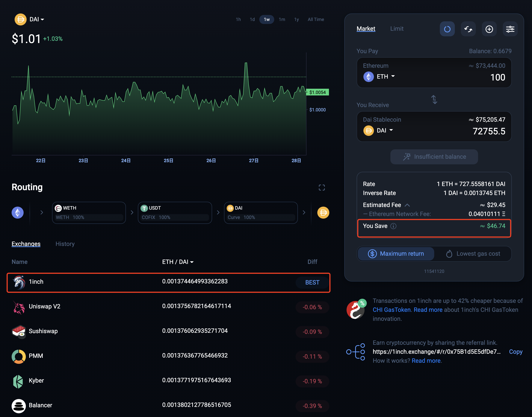Switch to the Market tab
The width and height of the screenshot is (532, 417).
(x=366, y=29)
